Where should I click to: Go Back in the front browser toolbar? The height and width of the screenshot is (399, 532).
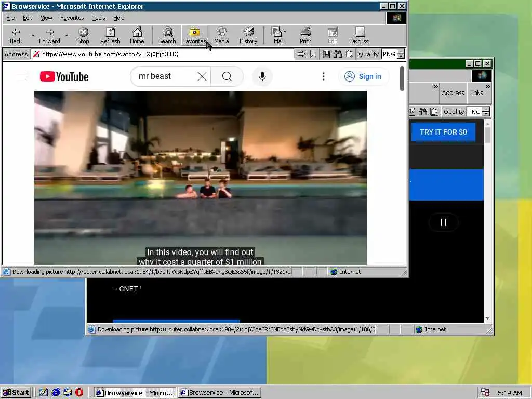pyautogui.click(x=16, y=36)
